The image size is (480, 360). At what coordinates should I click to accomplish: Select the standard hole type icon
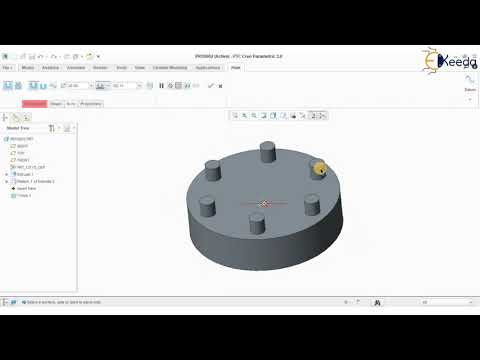click(19, 86)
